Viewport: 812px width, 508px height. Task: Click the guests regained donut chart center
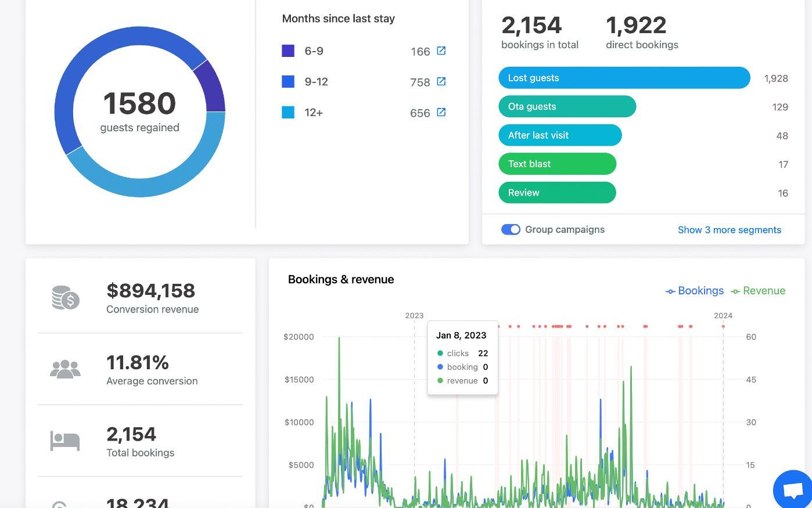point(140,111)
